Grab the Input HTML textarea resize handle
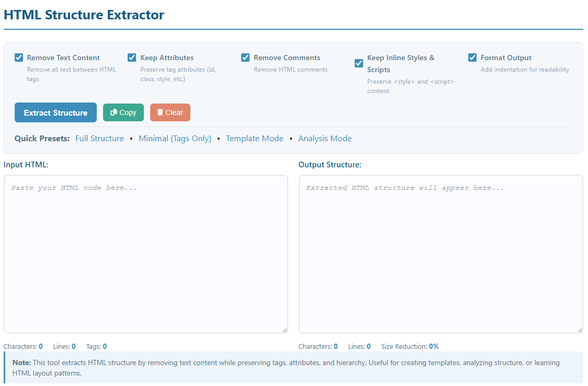 285,330
